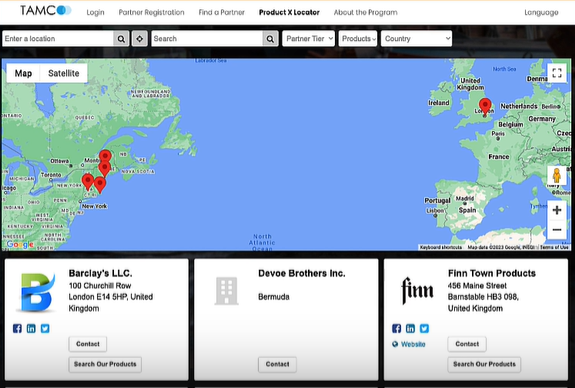Open Product X Locator page
Image resolution: width=575 pixels, height=388 pixels.
tap(289, 12)
